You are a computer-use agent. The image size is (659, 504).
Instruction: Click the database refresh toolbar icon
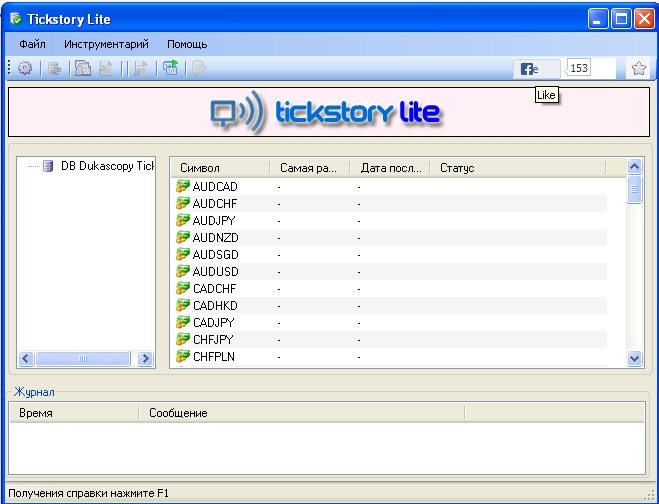[55, 68]
